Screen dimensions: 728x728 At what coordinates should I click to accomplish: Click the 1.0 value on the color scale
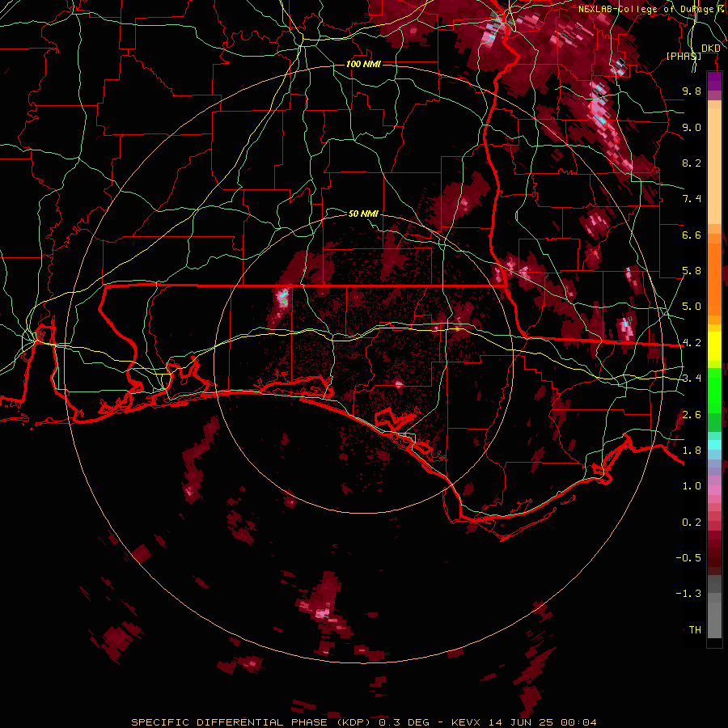point(692,486)
